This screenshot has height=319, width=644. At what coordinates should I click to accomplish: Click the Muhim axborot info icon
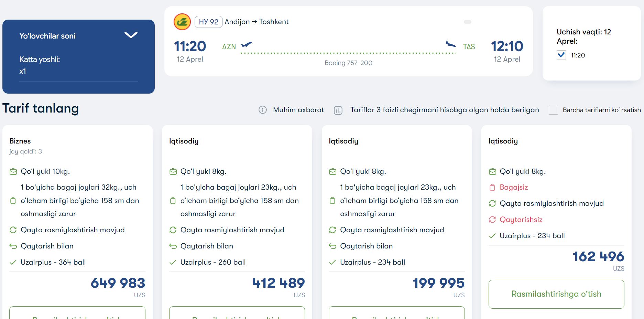pos(263,110)
